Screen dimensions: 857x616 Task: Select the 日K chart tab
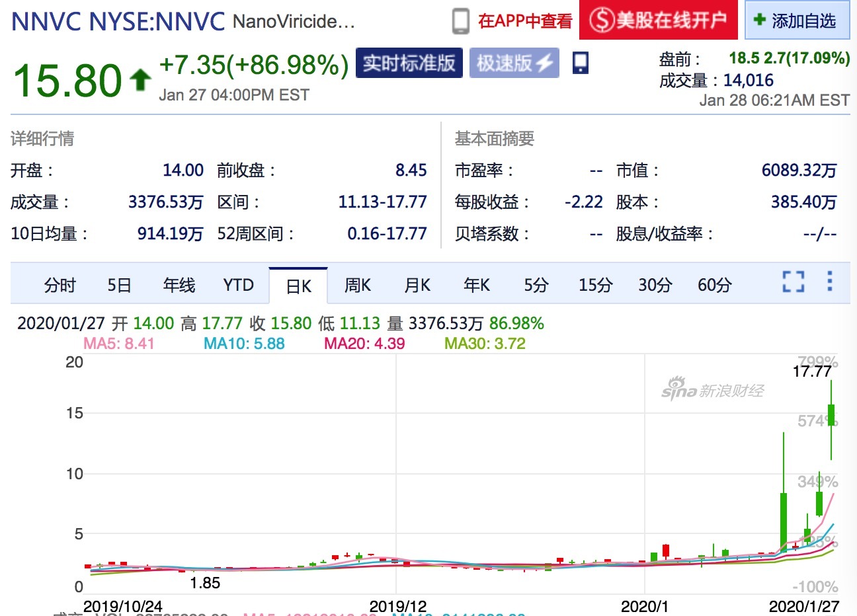coord(298,286)
